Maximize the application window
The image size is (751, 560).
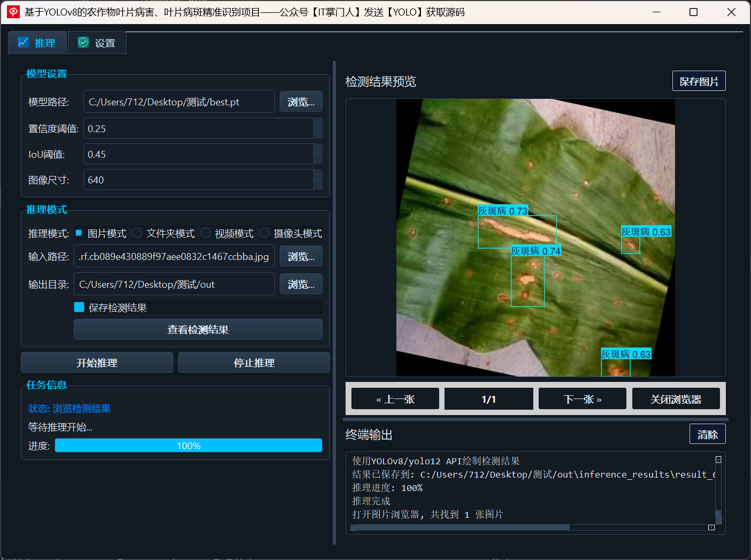[693, 12]
